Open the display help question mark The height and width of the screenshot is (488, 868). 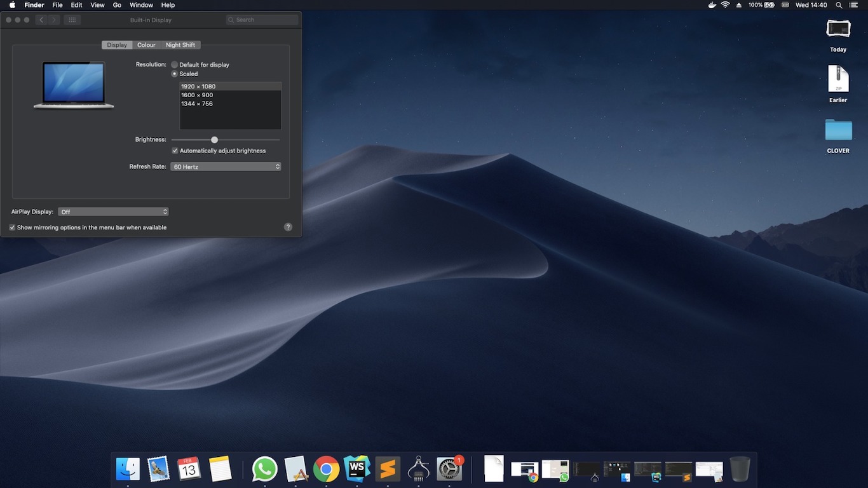tap(288, 227)
